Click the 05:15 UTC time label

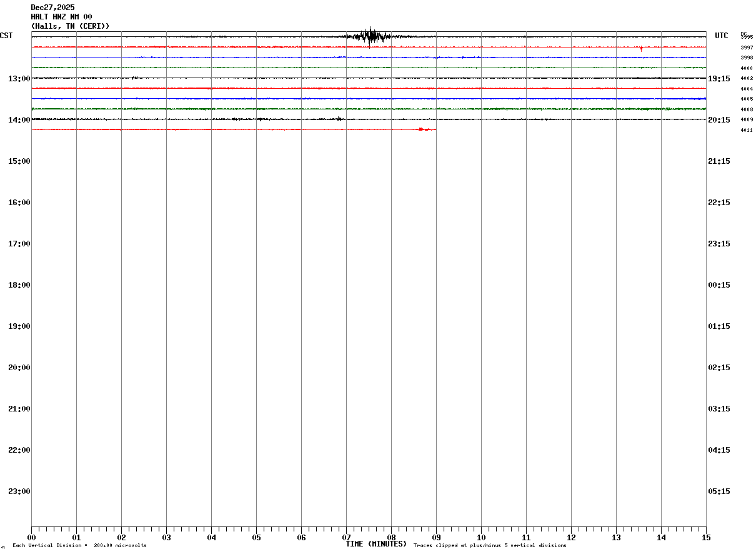tap(719, 491)
